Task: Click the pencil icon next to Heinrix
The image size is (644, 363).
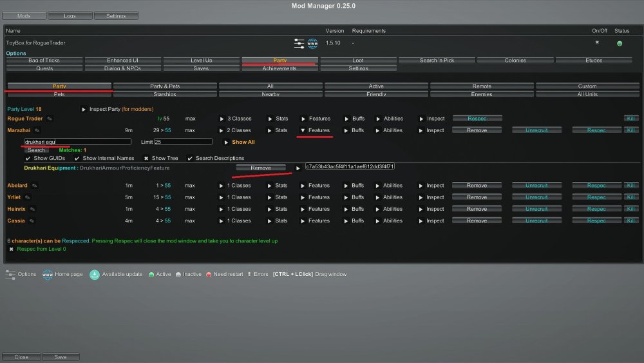Action: (32, 209)
